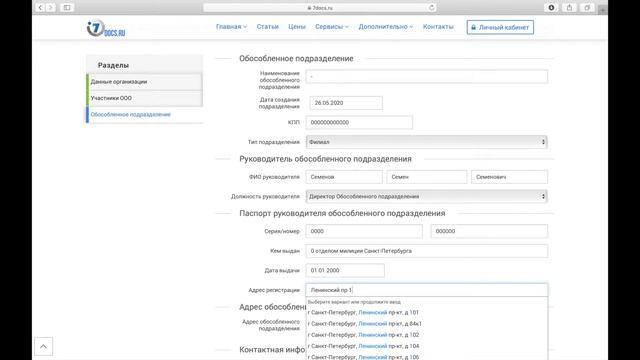
Task: Click the scroll-to-top arrow button
Action: 43,347
